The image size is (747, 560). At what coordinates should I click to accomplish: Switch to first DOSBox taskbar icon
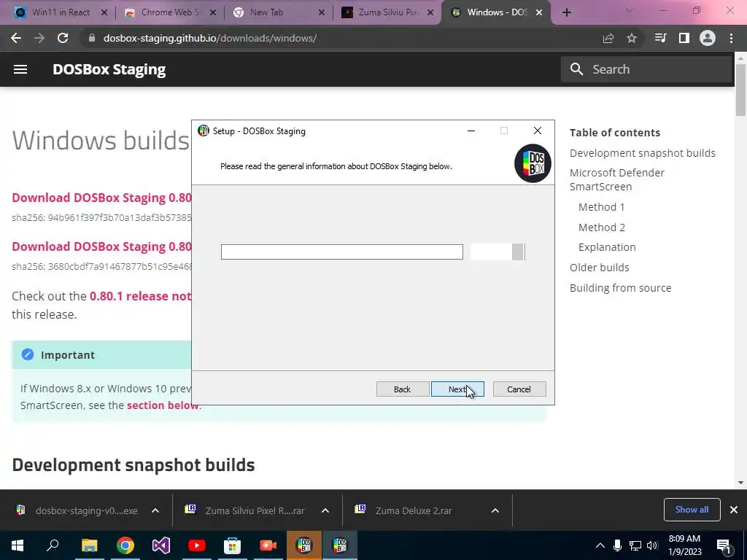[304, 545]
